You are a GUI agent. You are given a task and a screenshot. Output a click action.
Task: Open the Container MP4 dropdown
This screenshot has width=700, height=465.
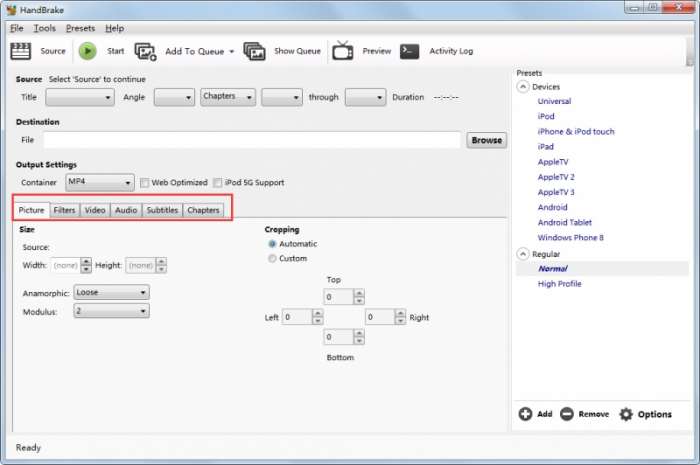pyautogui.click(x=100, y=182)
